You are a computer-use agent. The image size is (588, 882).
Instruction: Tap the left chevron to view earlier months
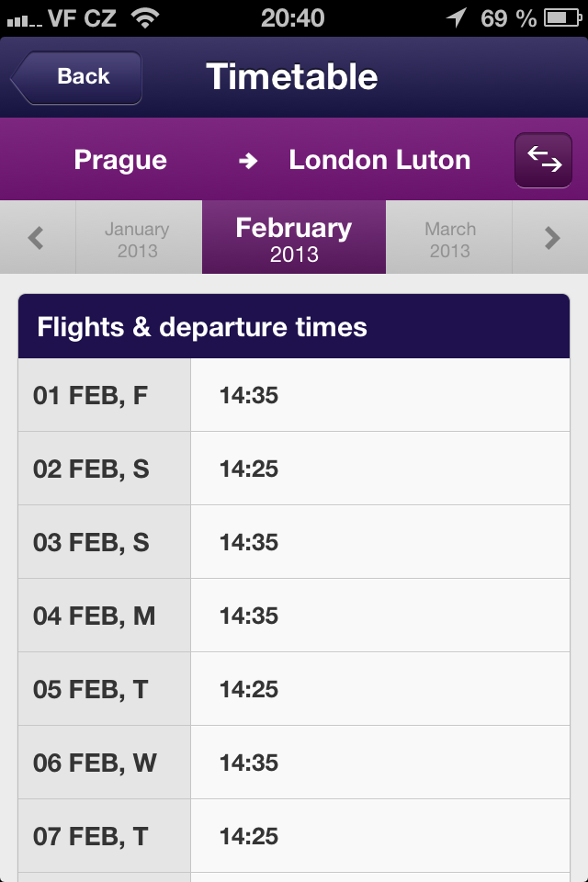click(35, 237)
